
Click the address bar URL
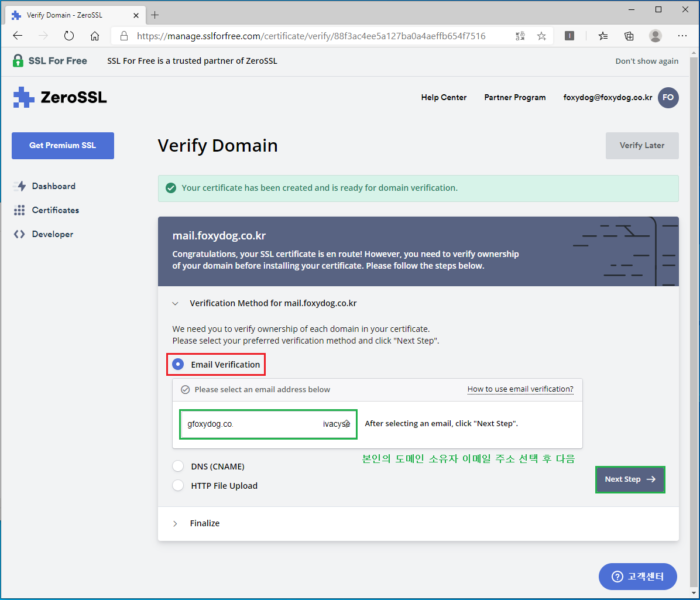coord(311,36)
